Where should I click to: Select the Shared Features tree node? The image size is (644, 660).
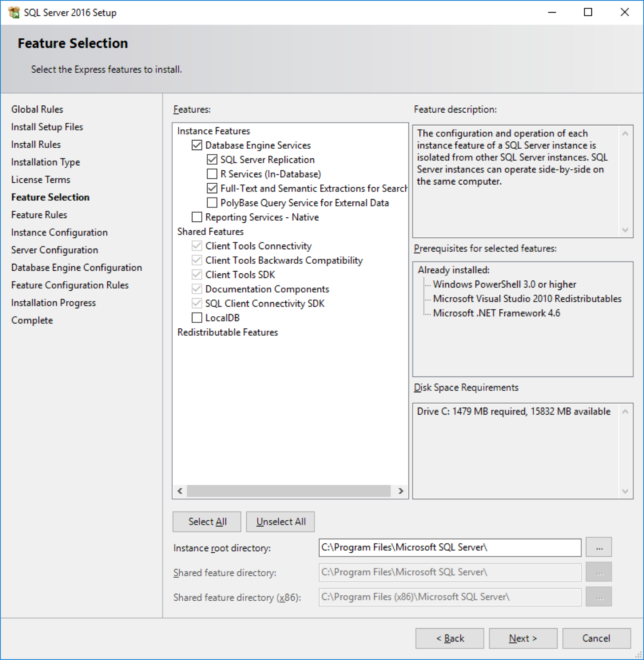210,231
